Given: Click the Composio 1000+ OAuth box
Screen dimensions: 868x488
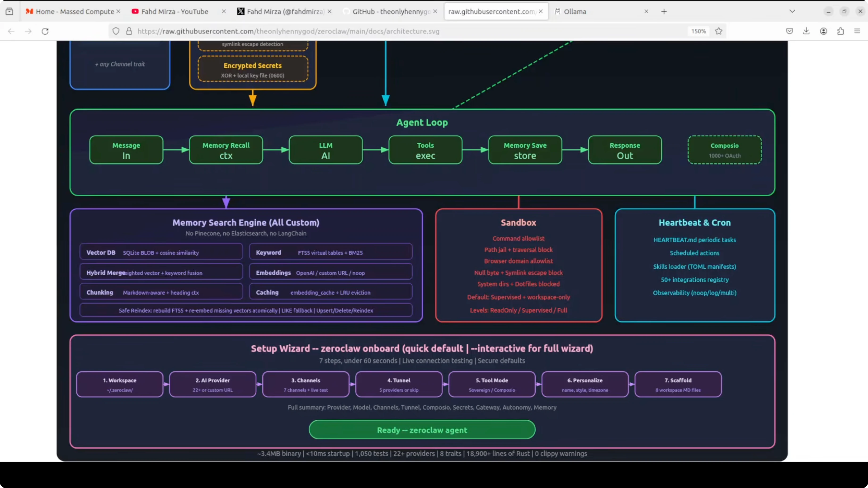Looking at the screenshot, I should tap(724, 150).
